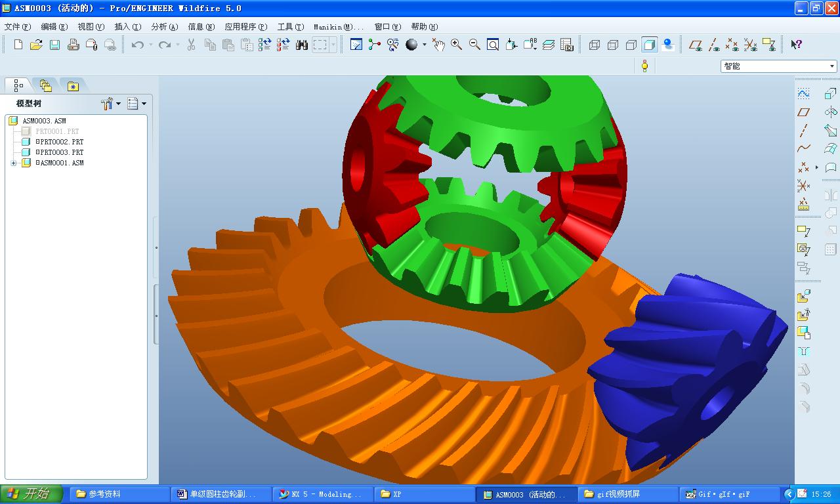
Task: Cut the selection with the scissors icon
Action: coord(192,45)
